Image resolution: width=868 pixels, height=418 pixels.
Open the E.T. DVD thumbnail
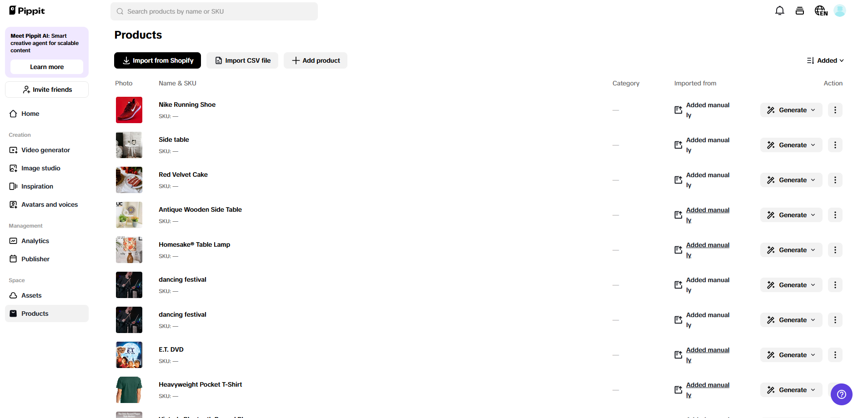pyautogui.click(x=129, y=355)
